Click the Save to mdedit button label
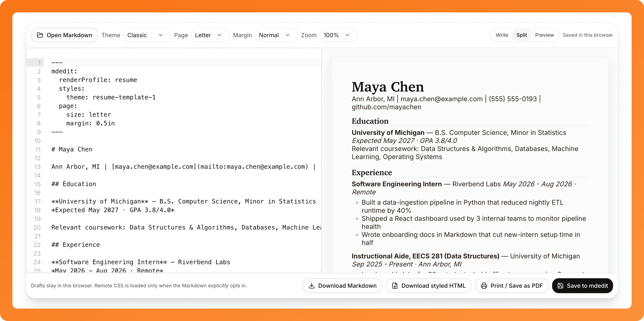This screenshot has height=321, width=644. point(587,286)
